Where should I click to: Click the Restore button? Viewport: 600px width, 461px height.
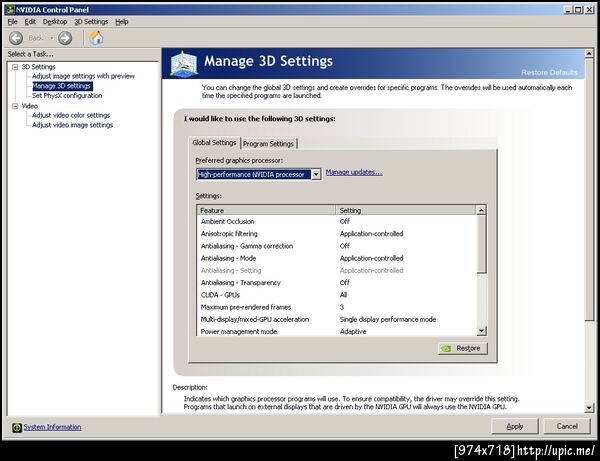pyautogui.click(x=463, y=348)
